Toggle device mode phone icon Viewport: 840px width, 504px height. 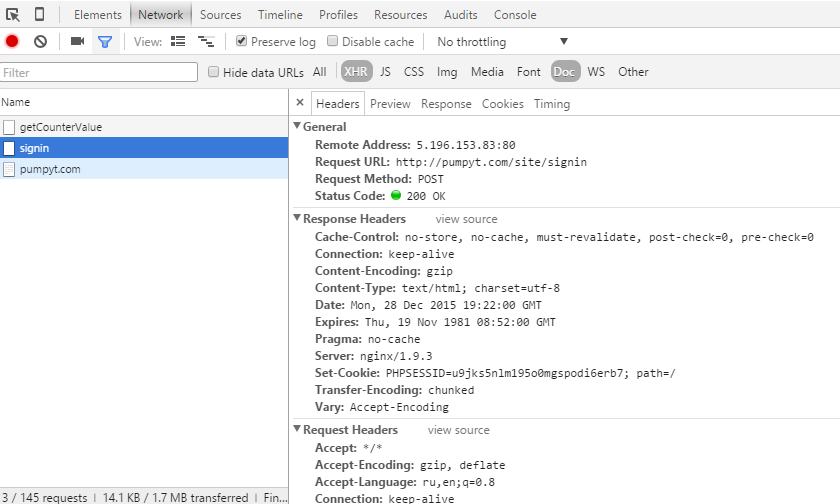pyautogui.click(x=39, y=15)
